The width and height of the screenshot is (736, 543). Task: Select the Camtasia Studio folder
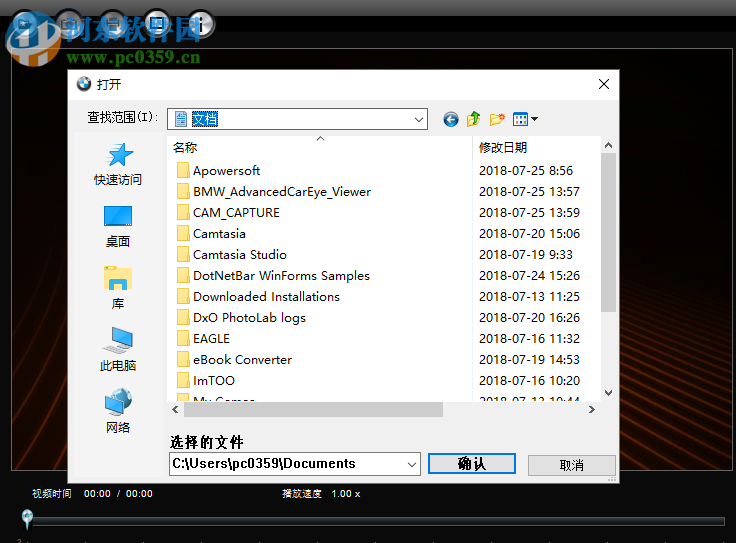click(239, 254)
